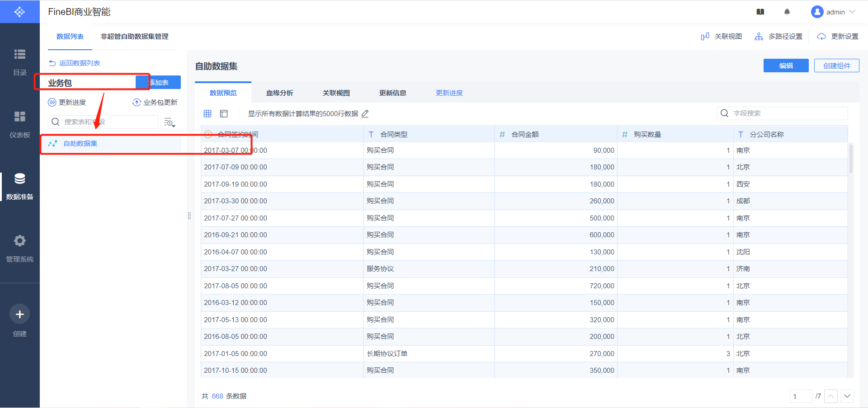Viewport: 868px width, 408px height.
Task: Click the amount cell 720,000
Action: click(x=556, y=286)
